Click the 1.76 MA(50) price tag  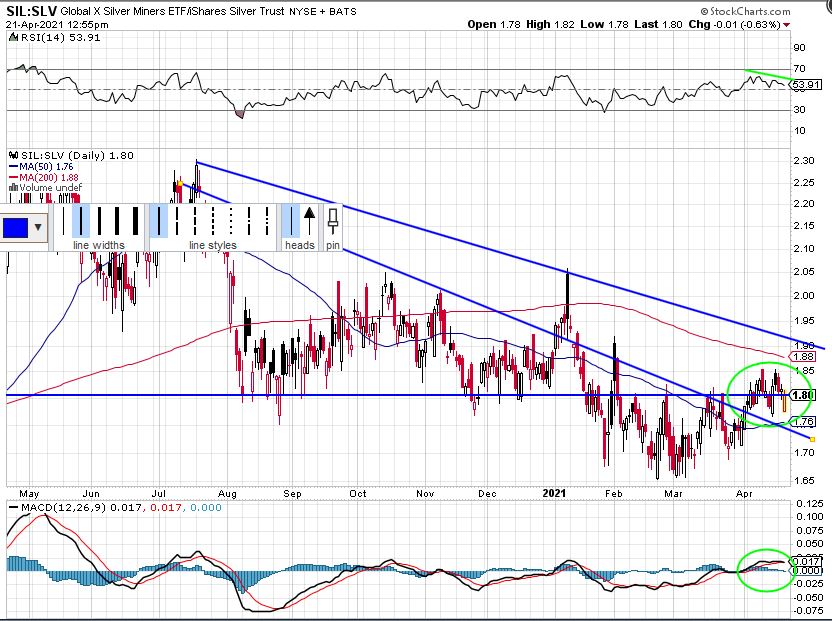click(x=802, y=421)
